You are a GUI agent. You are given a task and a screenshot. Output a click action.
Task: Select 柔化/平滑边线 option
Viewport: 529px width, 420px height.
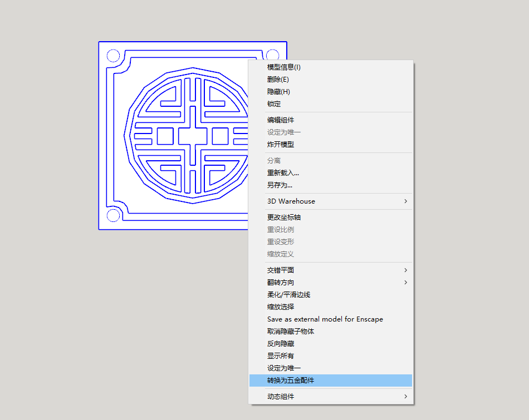288,295
